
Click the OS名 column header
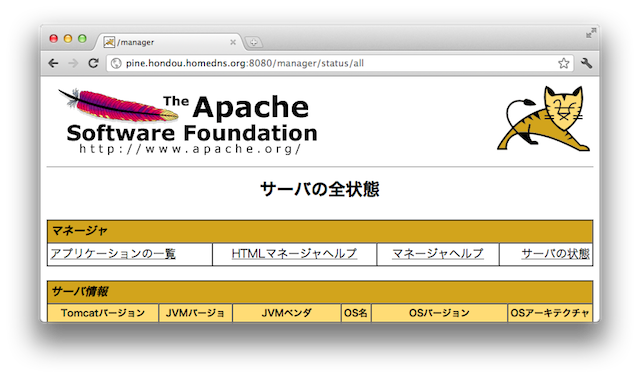(356, 313)
